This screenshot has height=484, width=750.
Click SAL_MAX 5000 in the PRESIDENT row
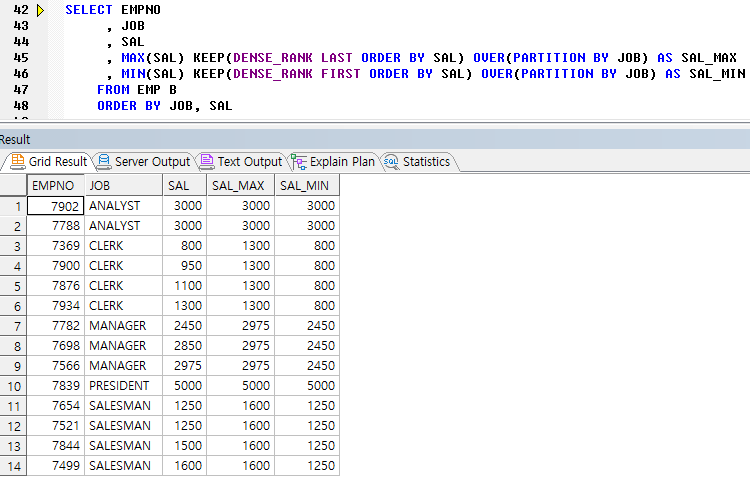(241, 386)
